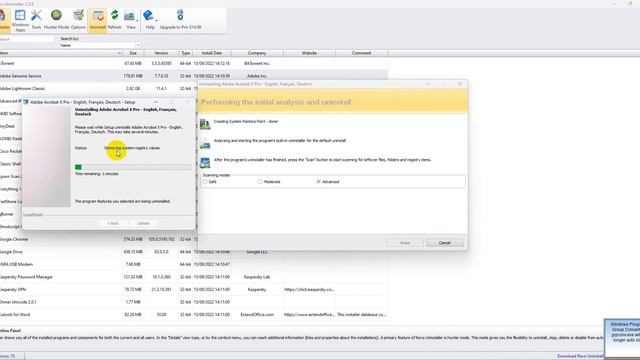Click the Scan button in analysis dialog
The height and width of the screenshot is (360, 640).
click(x=404, y=243)
